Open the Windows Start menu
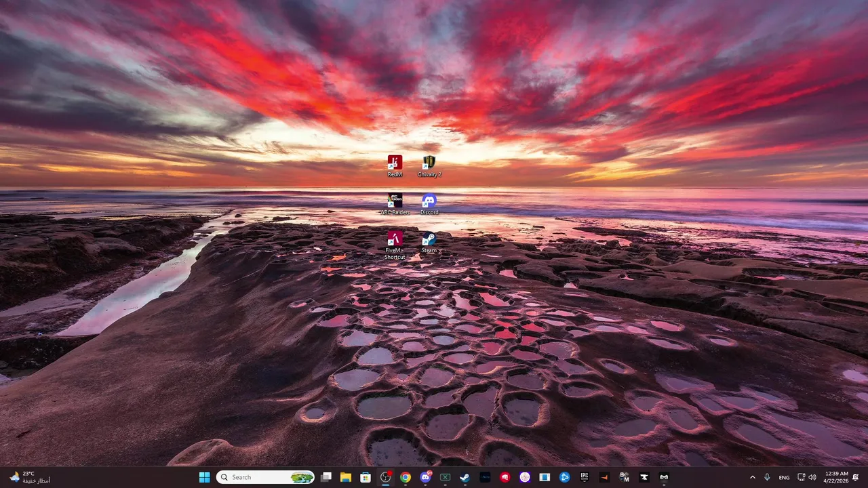This screenshot has width=868, height=488. click(x=204, y=477)
